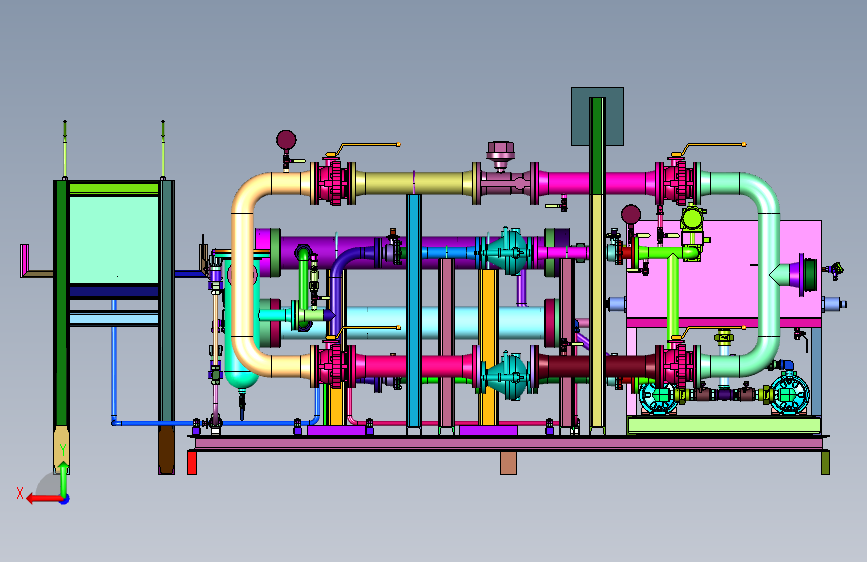Select the olive-yellow pipe segment on top line

point(414,183)
